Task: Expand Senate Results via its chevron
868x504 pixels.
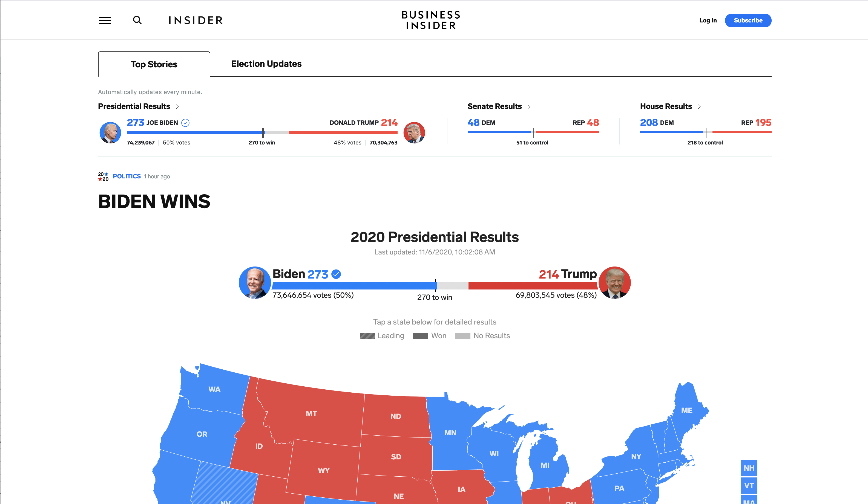Action: (x=529, y=107)
